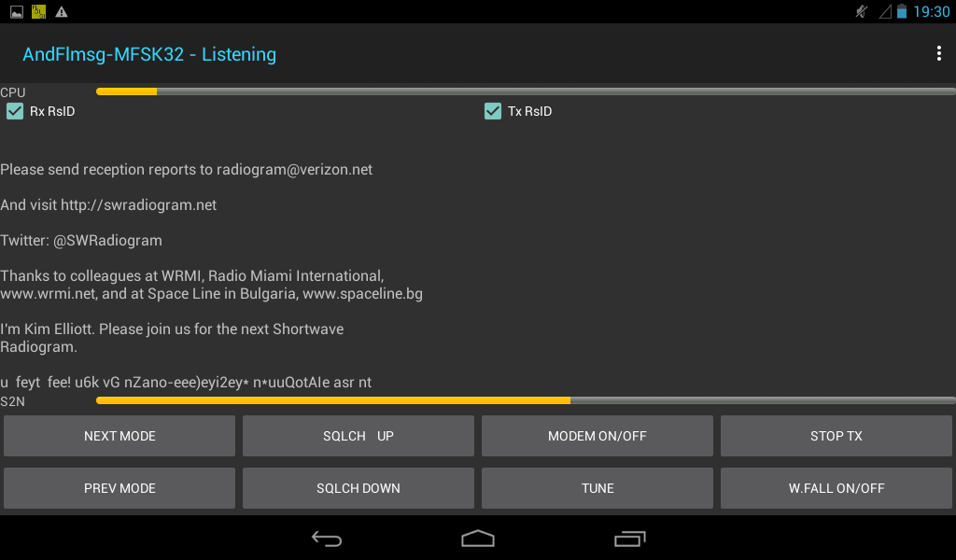Click the radiogram@verizon.net text line
This screenshot has width=956, height=560.
(186, 170)
